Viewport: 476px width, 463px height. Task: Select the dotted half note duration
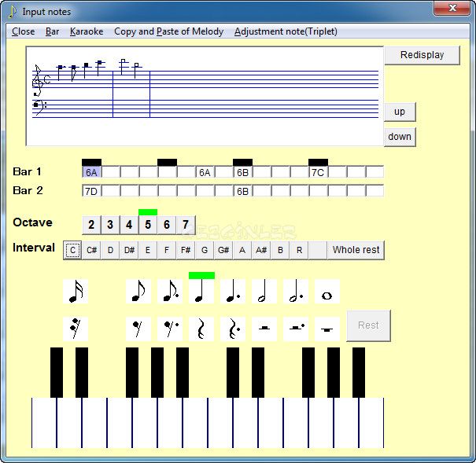pyautogui.click(x=296, y=291)
